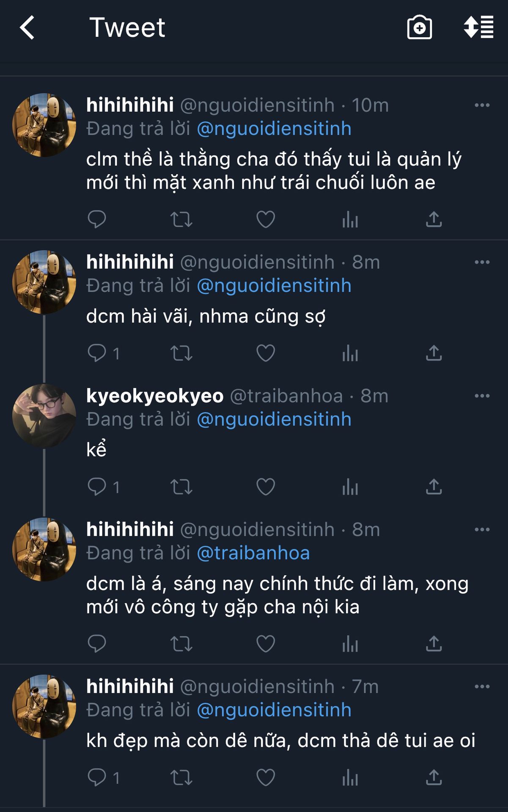Retweet the 'dcm hài vãi, nhma cũng sợ' tweet
This screenshot has width=508, height=812.
tap(181, 353)
